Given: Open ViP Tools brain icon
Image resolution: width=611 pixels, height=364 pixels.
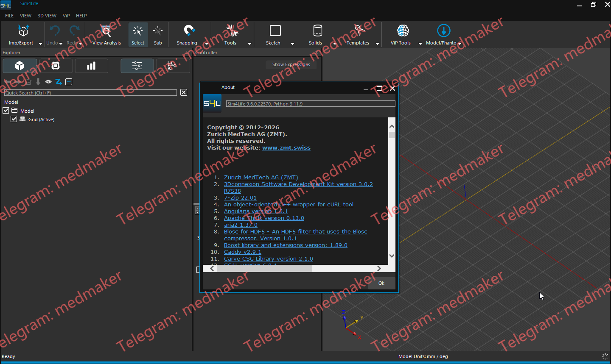Looking at the screenshot, I should tap(403, 31).
